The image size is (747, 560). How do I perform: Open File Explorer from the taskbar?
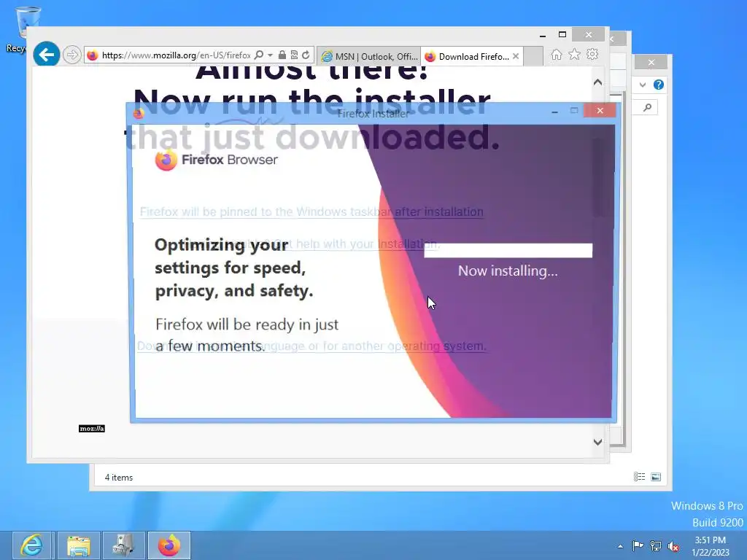coord(79,545)
